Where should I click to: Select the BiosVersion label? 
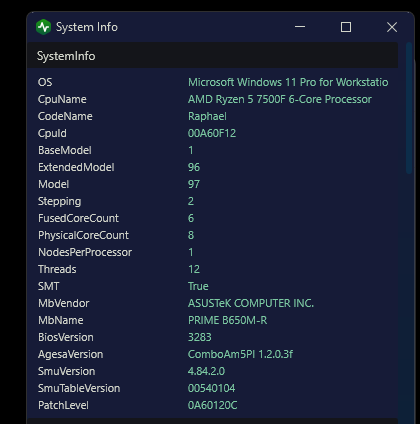coord(66,337)
